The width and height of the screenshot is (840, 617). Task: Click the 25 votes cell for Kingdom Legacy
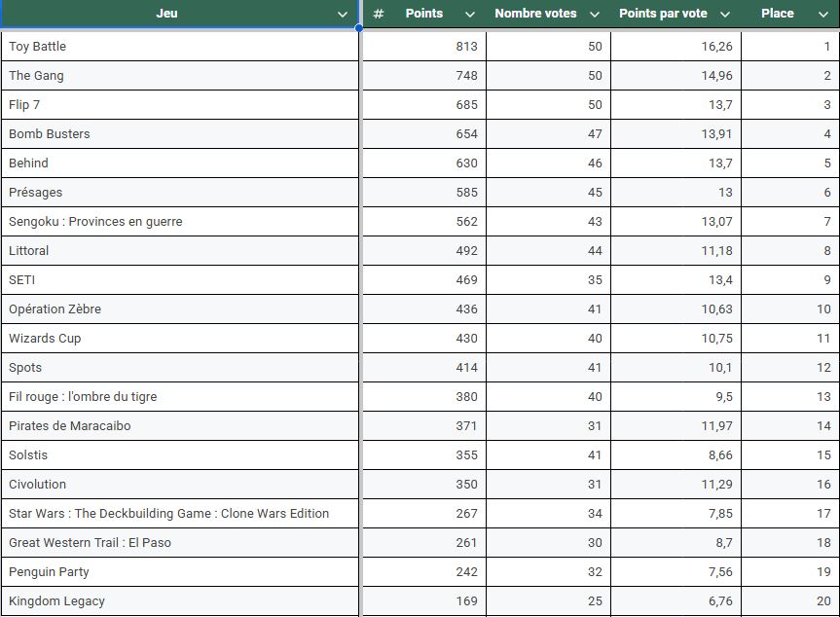point(549,600)
